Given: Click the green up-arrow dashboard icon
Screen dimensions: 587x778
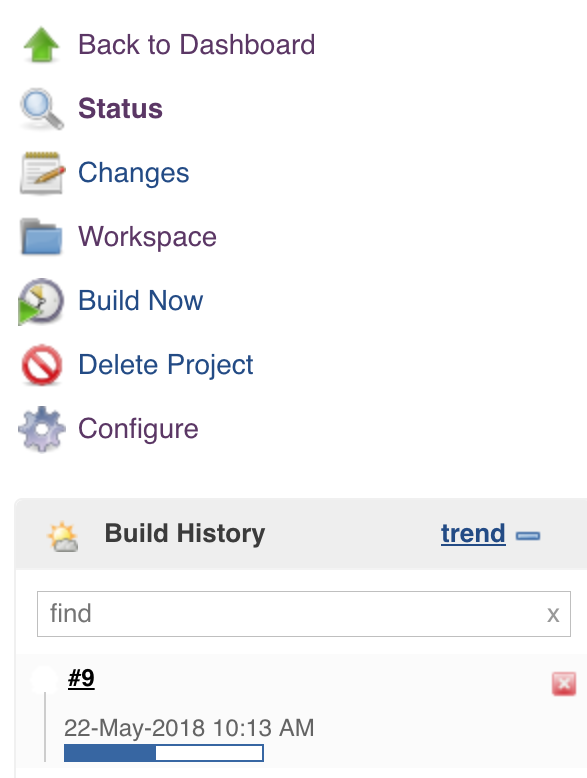Looking at the screenshot, I should (42, 45).
